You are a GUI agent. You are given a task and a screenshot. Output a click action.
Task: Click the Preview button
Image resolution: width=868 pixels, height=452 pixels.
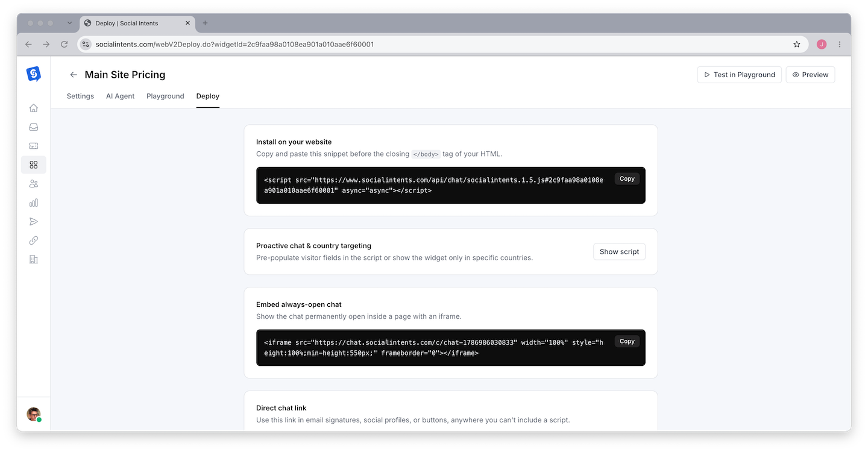(810, 75)
